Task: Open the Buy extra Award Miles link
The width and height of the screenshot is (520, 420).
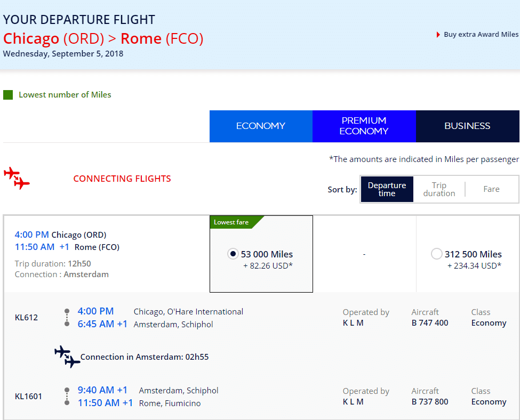Action: coord(481,35)
